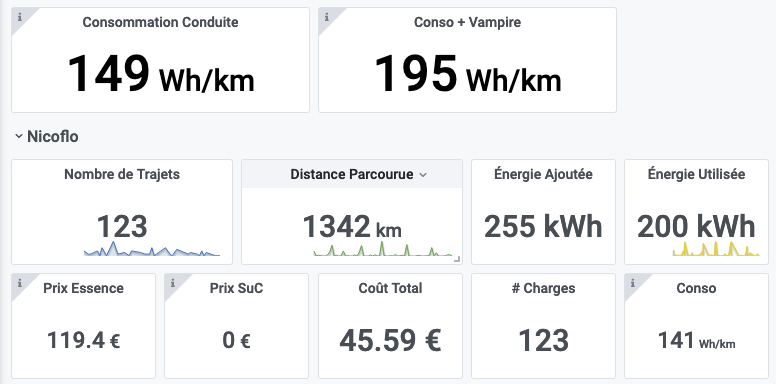776x384 pixels.
Task: Click the Nicoflo row title
Action: pyautogui.click(x=52, y=137)
